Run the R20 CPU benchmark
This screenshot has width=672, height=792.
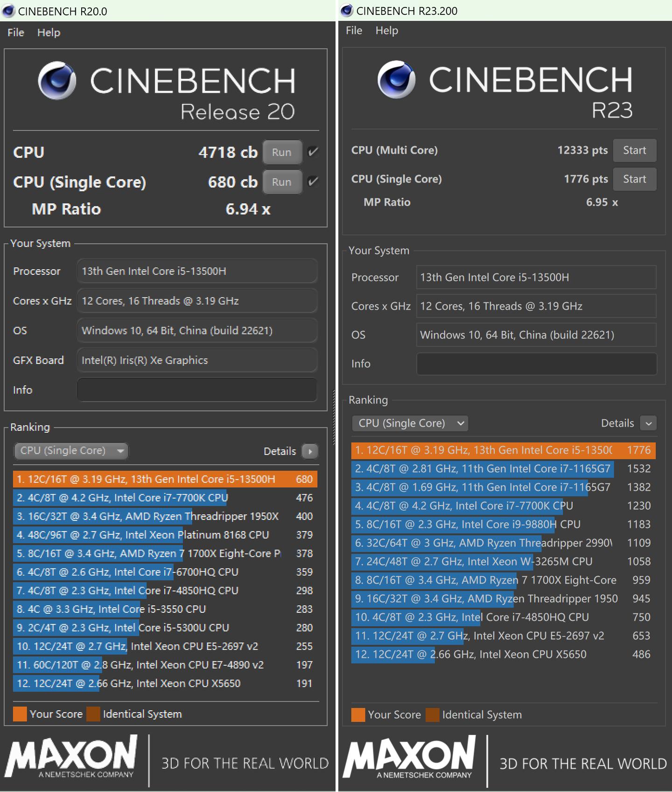click(281, 152)
